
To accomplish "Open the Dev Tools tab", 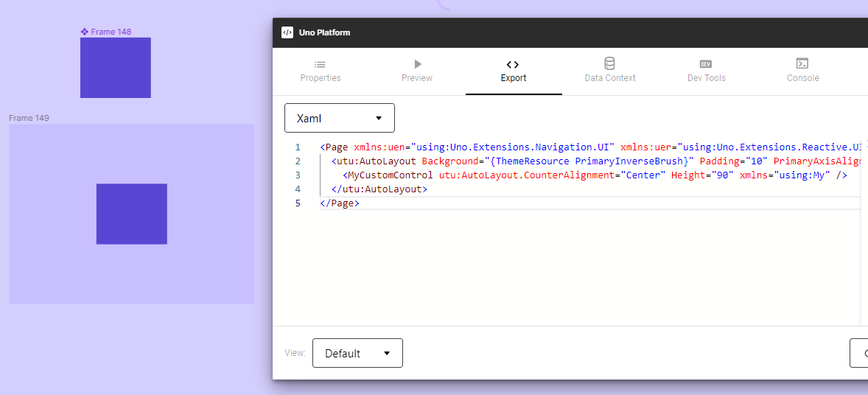I will 706,71.
